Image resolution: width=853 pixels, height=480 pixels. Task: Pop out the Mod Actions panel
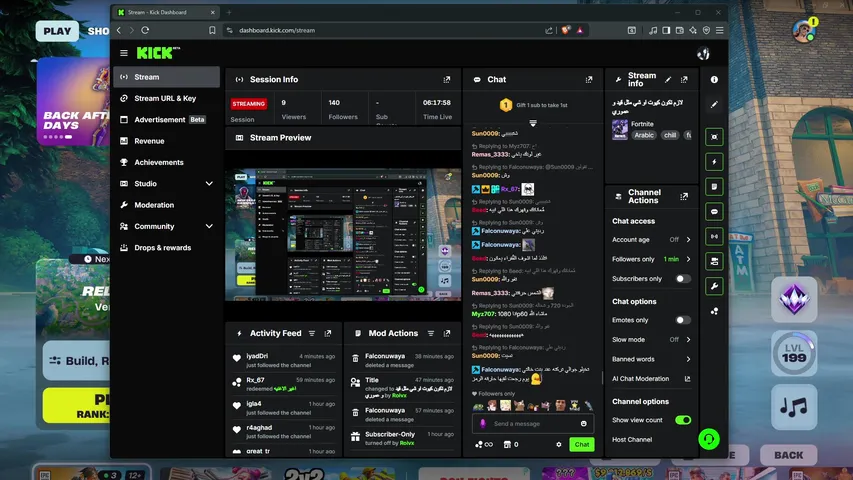447,333
